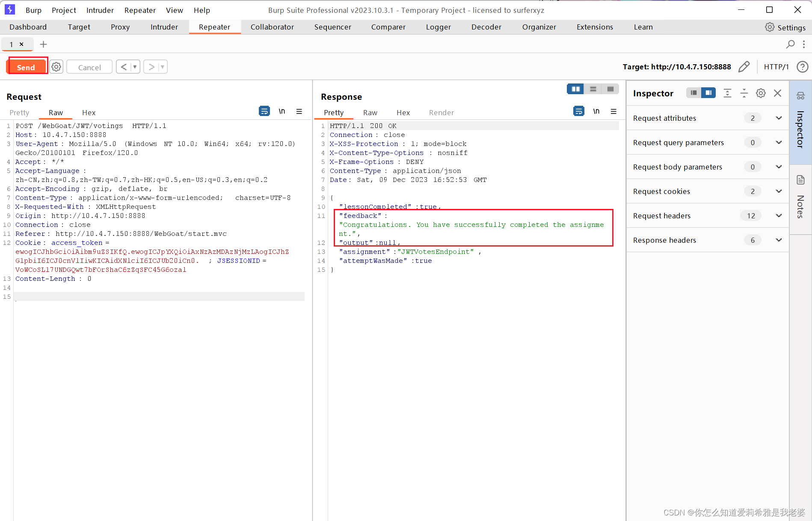Switch Response view to Hex
The image size is (812, 521).
click(x=403, y=113)
